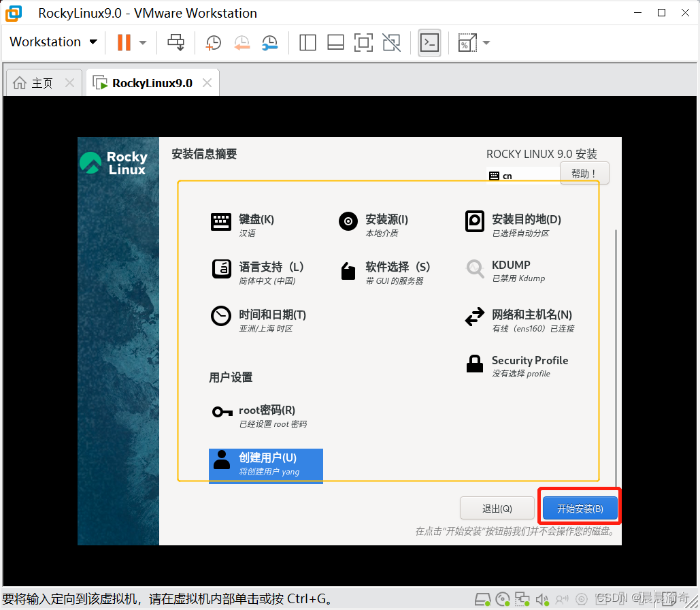700x610 pixels.
Task: Maximize the VMware Workstation window
Action: pos(662,13)
